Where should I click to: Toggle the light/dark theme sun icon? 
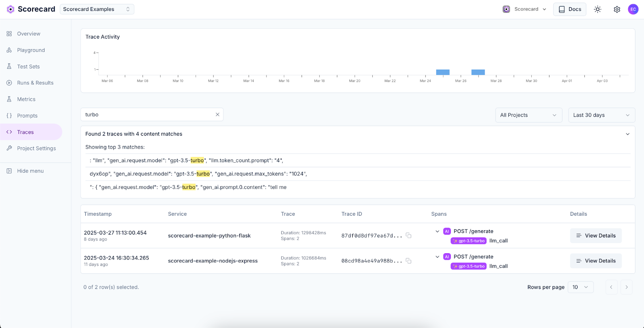[598, 9]
